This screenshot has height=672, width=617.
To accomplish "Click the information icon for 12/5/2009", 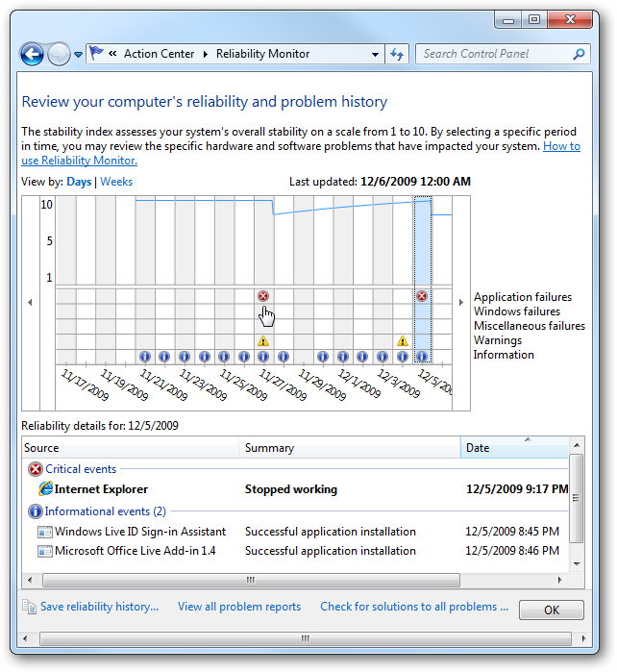I will point(422,357).
